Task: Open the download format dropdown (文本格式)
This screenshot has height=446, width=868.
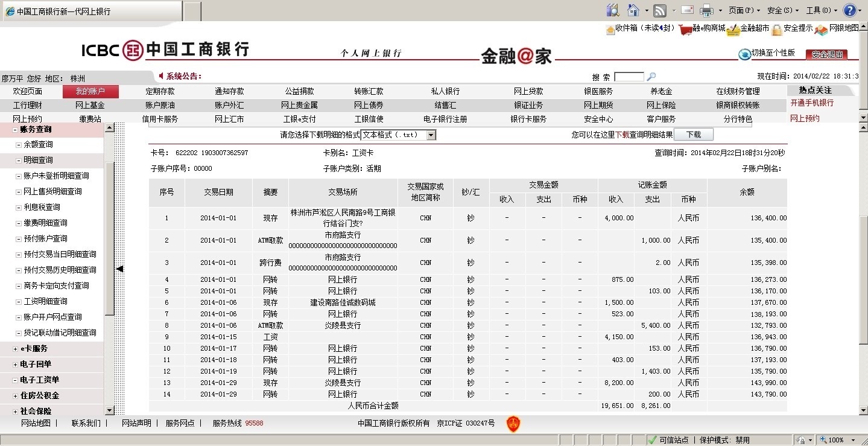Action: (431, 135)
